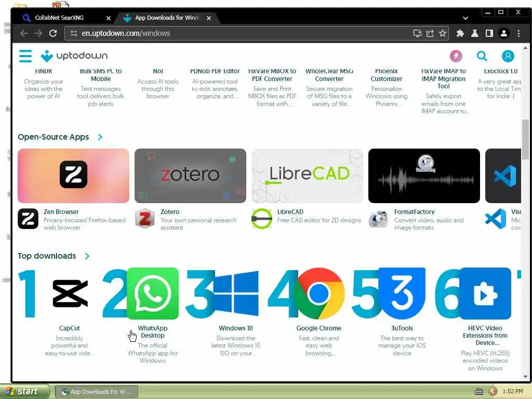Open the Chrome profile avatar

[504, 33]
